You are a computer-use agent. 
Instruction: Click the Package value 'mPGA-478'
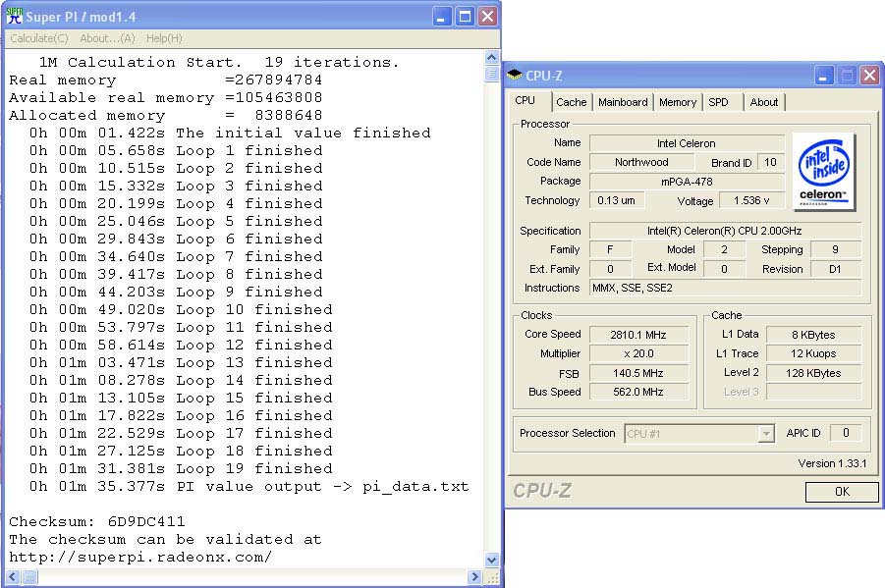(x=687, y=182)
